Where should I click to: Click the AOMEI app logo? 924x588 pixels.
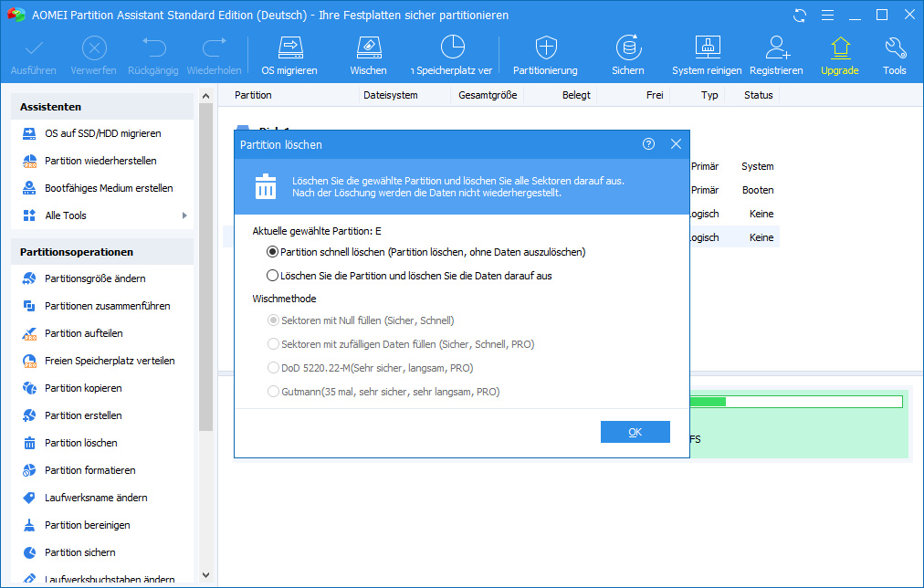[x=16, y=15]
